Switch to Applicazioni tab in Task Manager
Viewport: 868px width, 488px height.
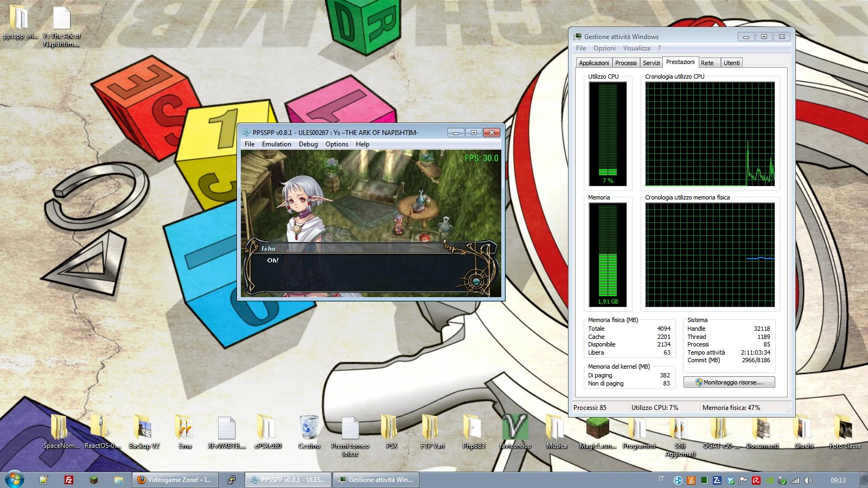[x=594, y=63]
